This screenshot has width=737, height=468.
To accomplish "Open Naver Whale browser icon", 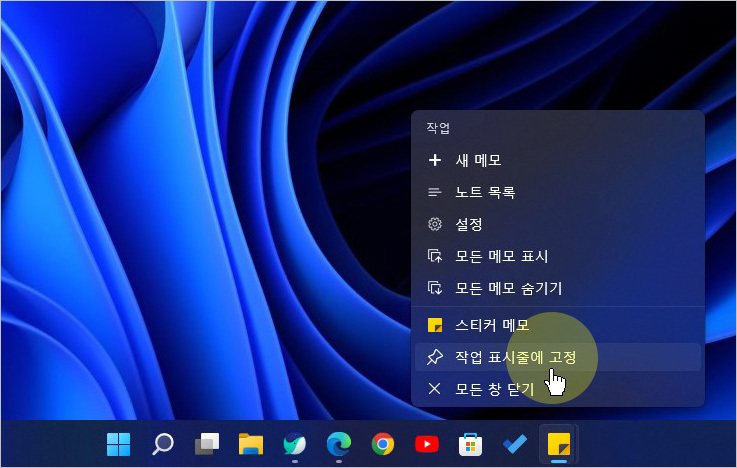I will point(295,444).
